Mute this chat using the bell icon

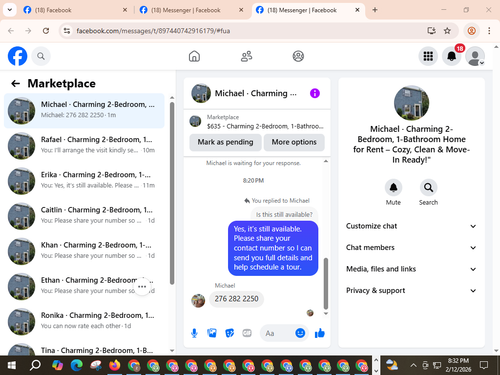[393, 188]
